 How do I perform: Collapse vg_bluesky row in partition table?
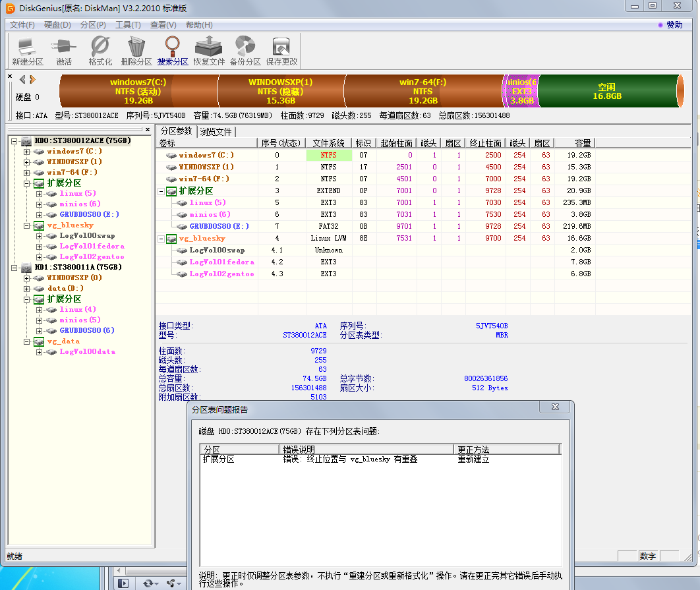[x=161, y=239]
